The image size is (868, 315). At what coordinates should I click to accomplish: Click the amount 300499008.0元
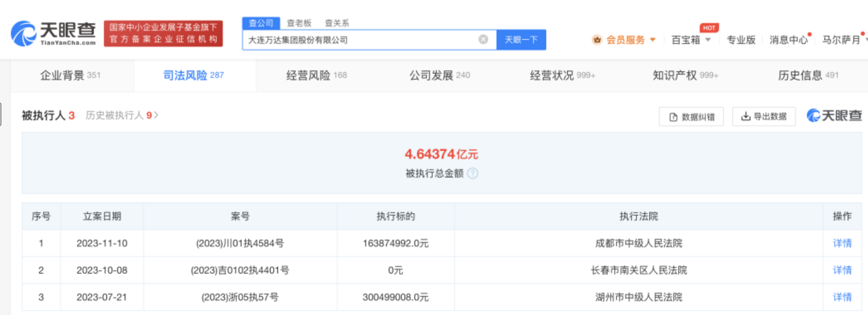click(395, 297)
